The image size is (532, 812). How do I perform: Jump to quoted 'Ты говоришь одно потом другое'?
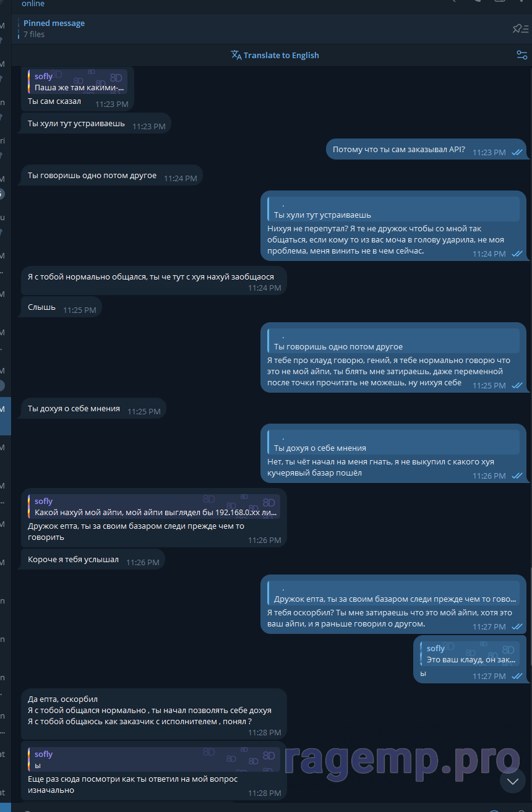pos(393,341)
